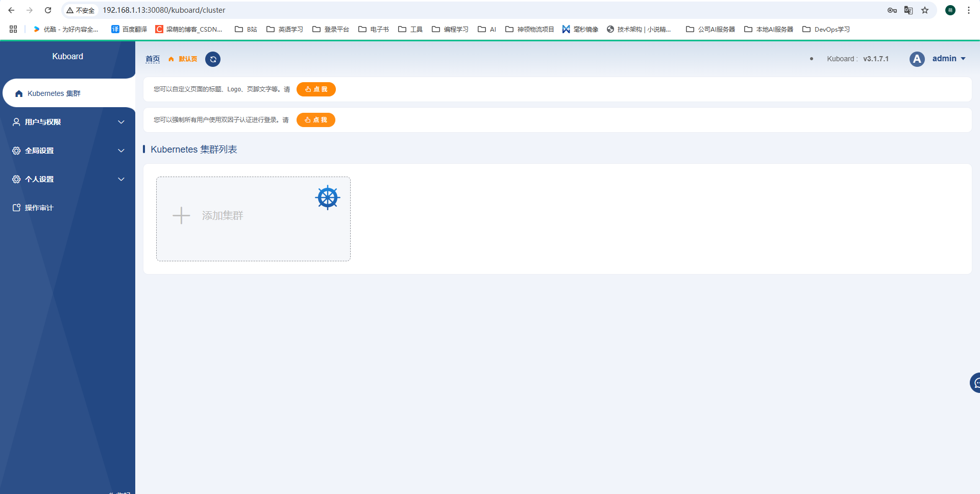Click the 不安全 site security warning

(81, 10)
